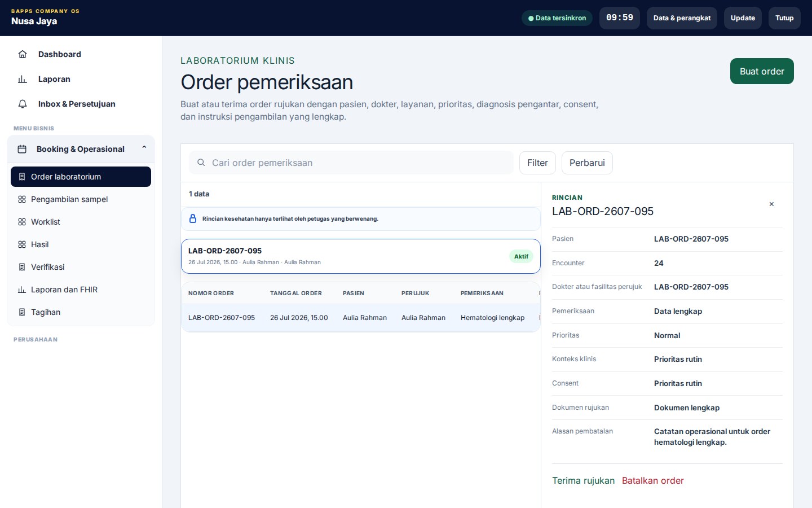Click the Pengambilan sampel grid icon
The height and width of the screenshot is (508, 812).
[x=22, y=199]
